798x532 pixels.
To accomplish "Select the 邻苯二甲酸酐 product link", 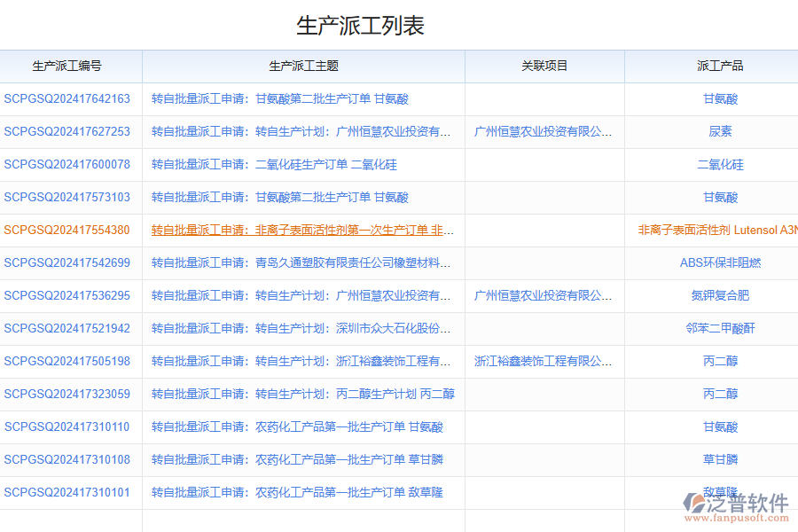I will 719,328.
